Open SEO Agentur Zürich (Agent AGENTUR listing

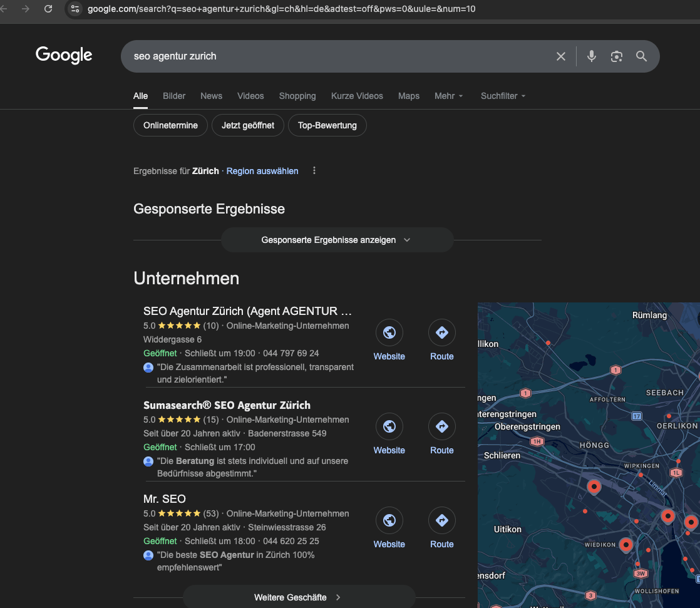(247, 311)
